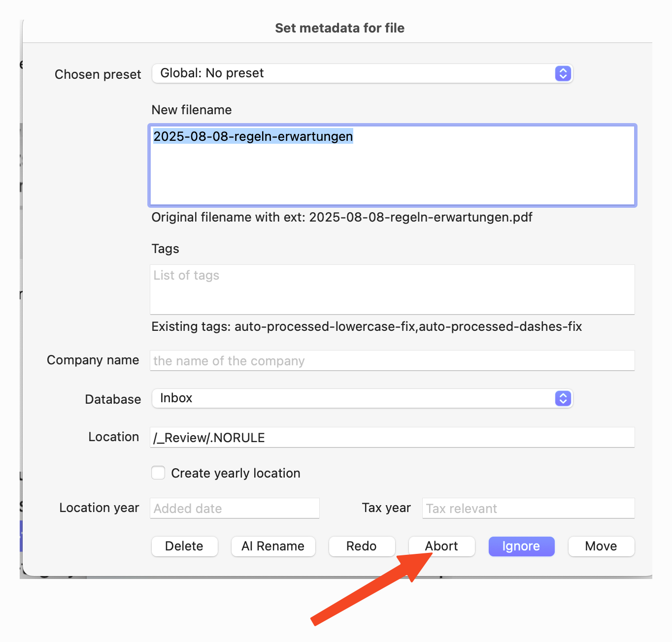Click the blue chevron icon of Database selector
This screenshot has height=642, width=672.
(x=563, y=398)
